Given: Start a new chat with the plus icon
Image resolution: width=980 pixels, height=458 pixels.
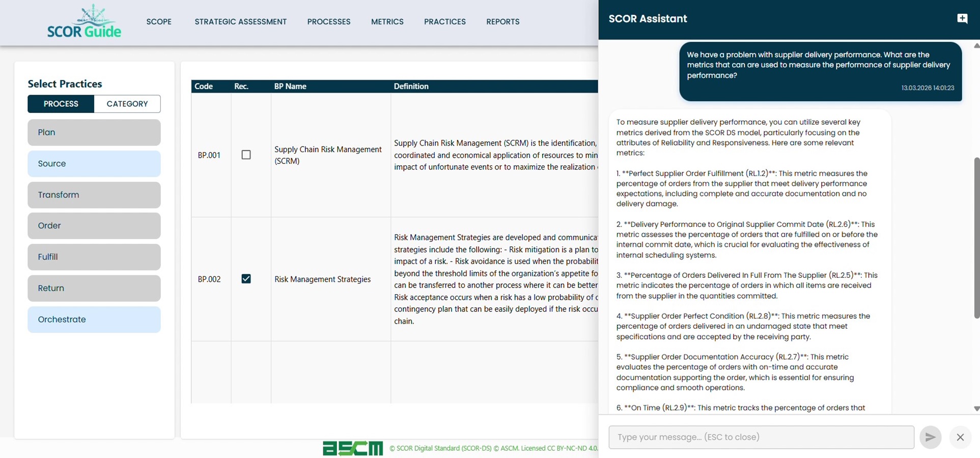Looking at the screenshot, I should 963,18.
